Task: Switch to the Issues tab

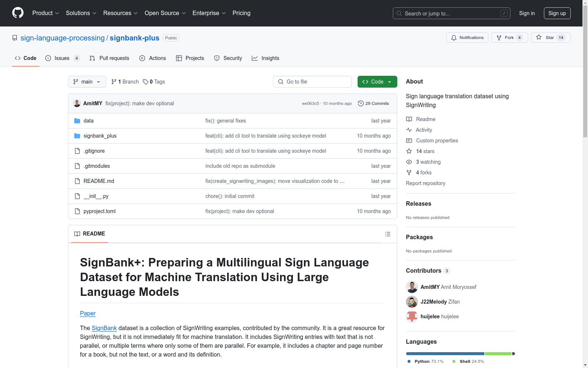Action: (x=62, y=58)
